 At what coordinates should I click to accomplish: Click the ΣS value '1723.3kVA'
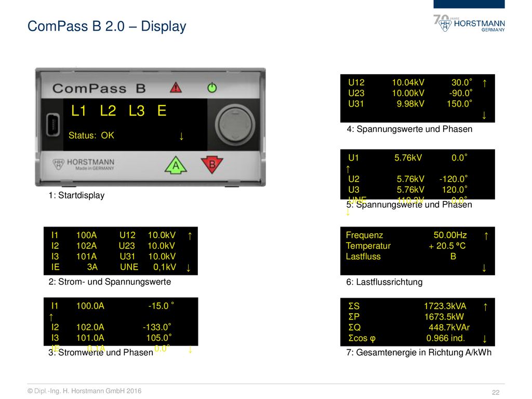coord(445,306)
